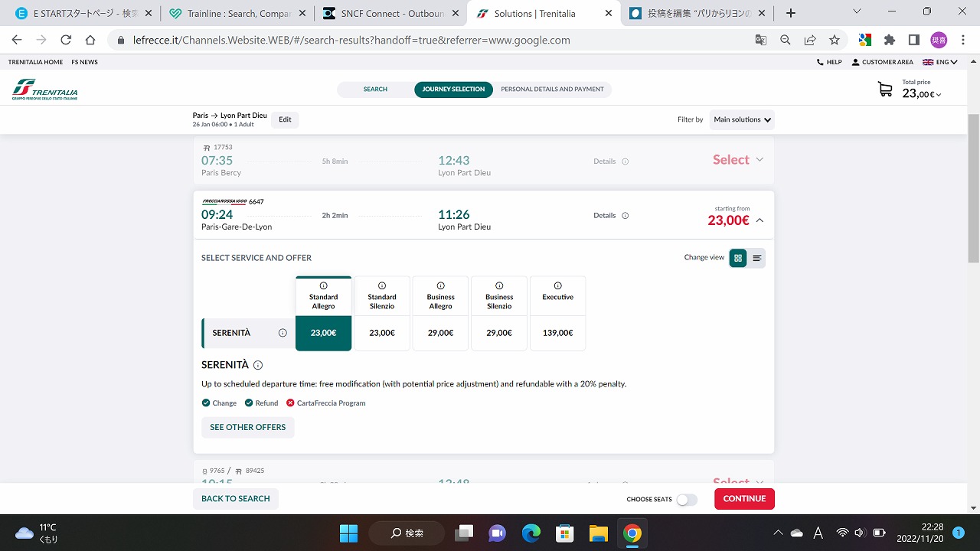Select Business Allegro 29,00€ fare
980x551 pixels.
click(x=440, y=333)
